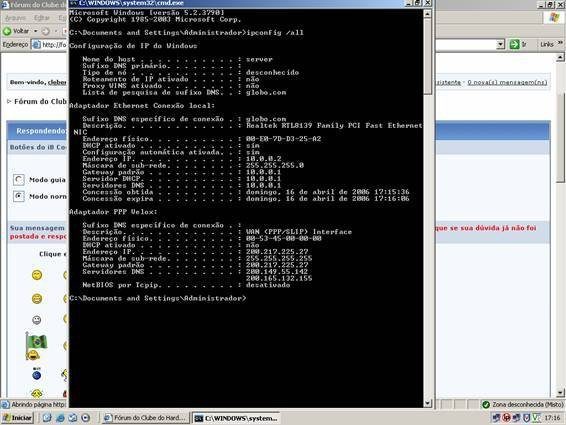566x425 pixels.
Task: Click the second network connection tray icon
Action: click(x=516, y=418)
